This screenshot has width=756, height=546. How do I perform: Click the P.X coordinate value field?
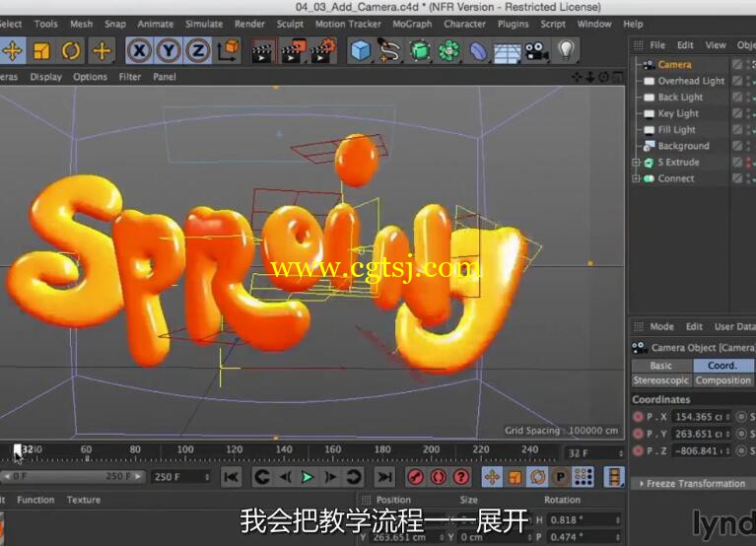tap(702, 417)
